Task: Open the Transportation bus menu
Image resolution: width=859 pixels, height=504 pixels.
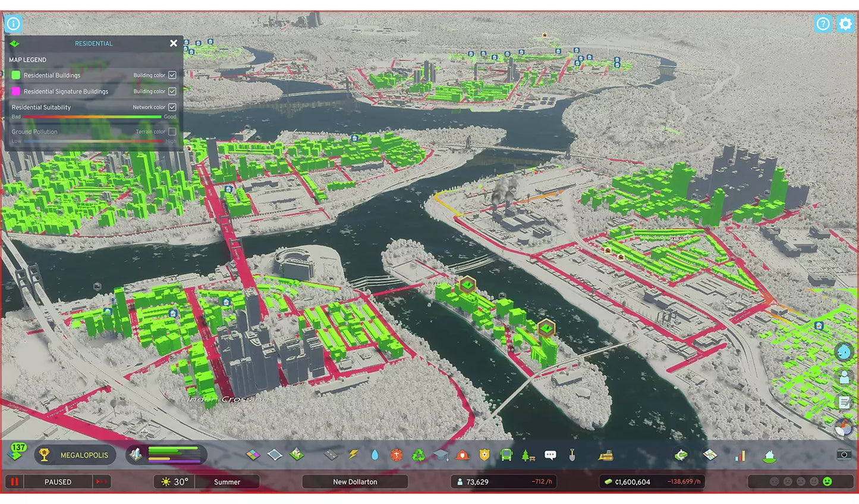Action: [506, 455]
